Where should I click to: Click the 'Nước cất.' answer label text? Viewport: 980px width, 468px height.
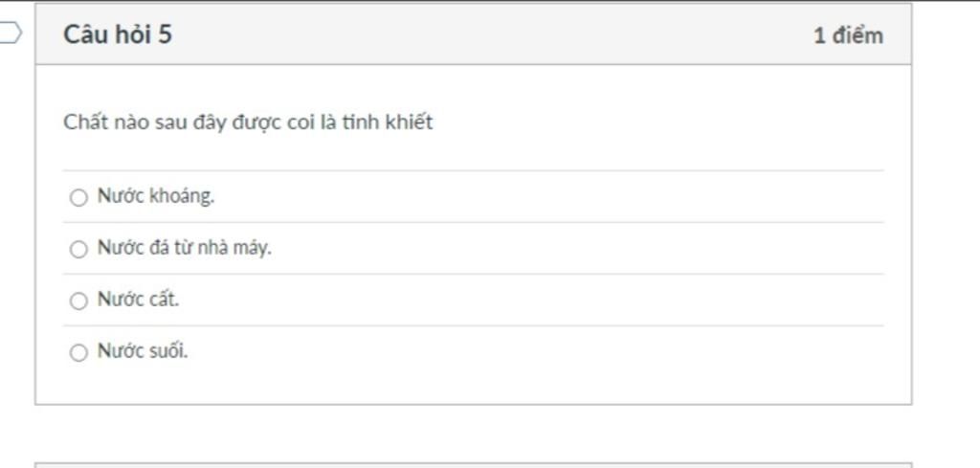[x=138, y=300]
